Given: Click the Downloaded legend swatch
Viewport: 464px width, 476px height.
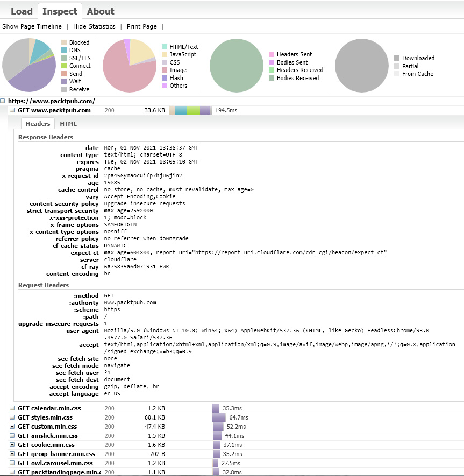Looking at the screenshot, I should tap(397, 58).
